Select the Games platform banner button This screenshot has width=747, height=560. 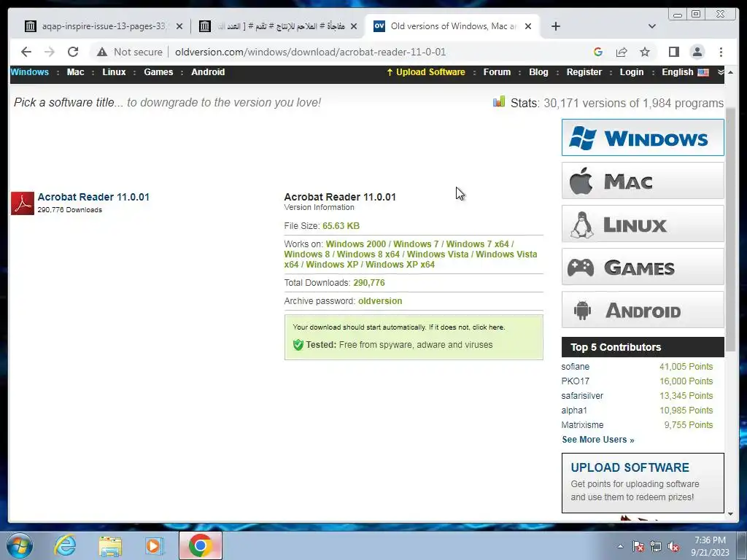coord(643,267)
